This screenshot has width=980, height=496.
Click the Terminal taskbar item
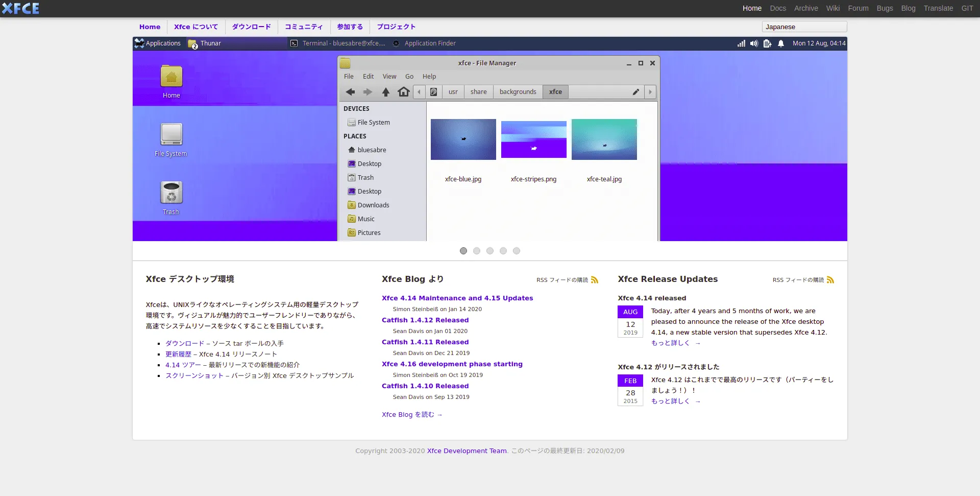(x=338, y=43)
